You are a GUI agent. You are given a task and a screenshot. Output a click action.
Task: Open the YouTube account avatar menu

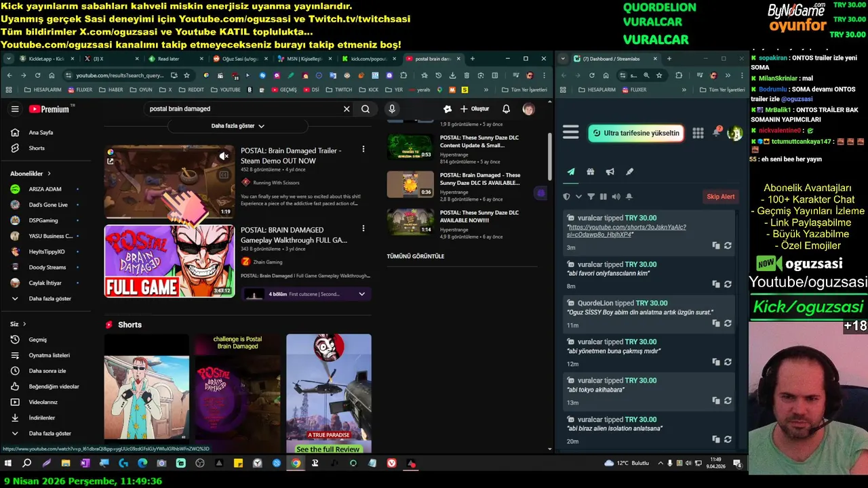tap(528, 108)
